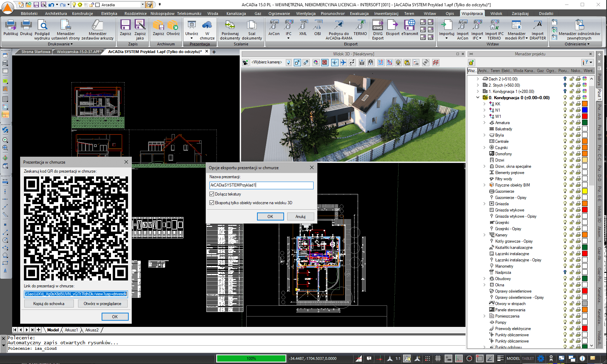Click Import ArCon icon
607x364 pixels.
pos(463,30)
